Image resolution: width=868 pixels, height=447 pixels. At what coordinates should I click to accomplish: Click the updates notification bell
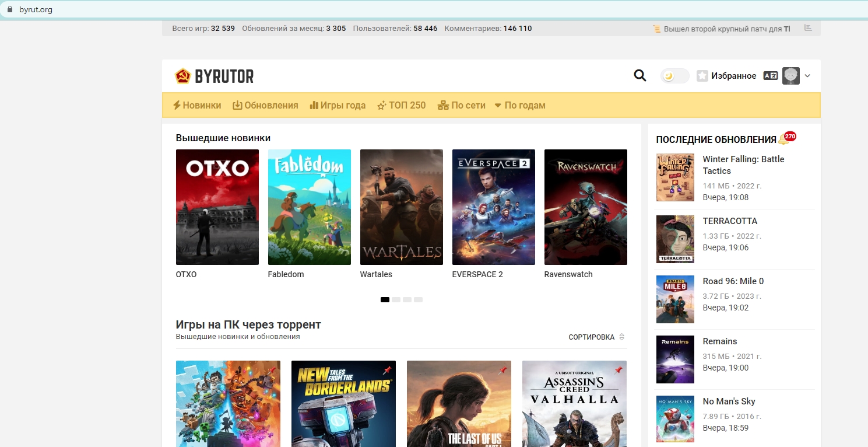click(x=785, y=139)
